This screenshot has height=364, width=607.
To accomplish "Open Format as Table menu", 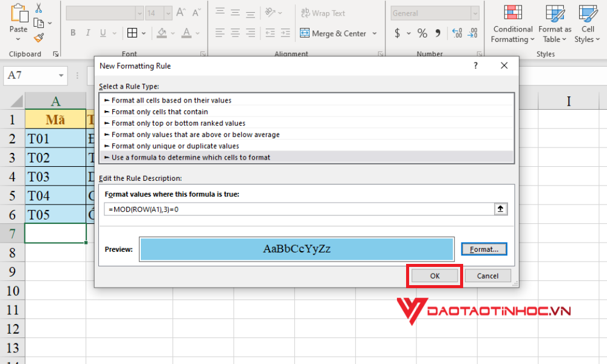I will [x=555, y=24].
